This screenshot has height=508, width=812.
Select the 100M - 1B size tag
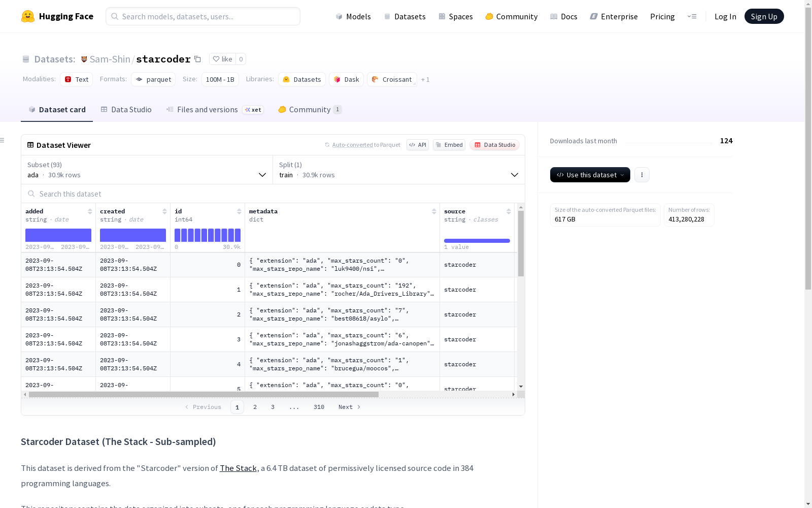tap(220, 79)
